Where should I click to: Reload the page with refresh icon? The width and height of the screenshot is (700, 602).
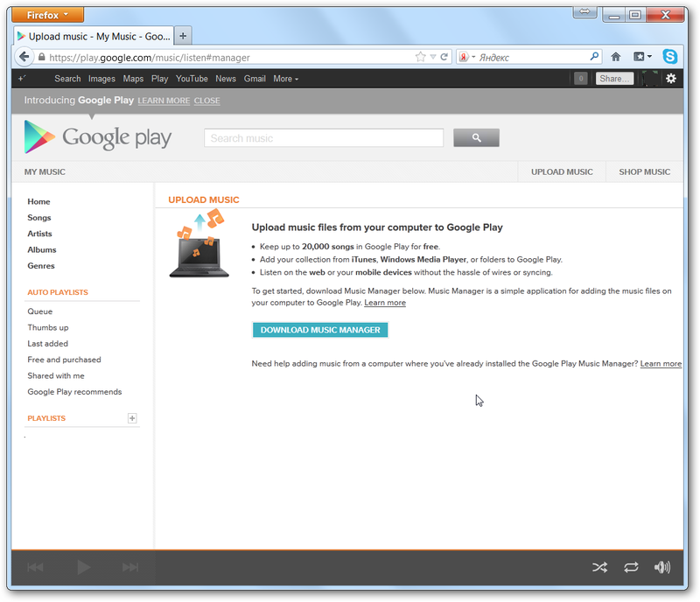(x=444, y=57)
